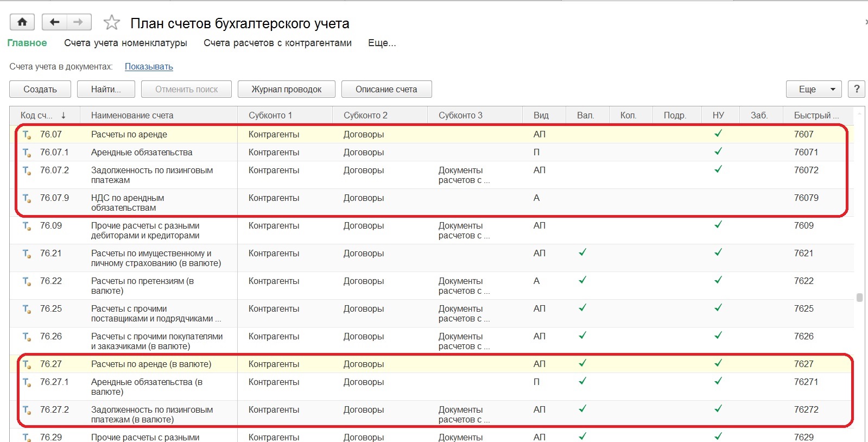Screen dimensions: 868x442
Task: Select Вид value А in row 76.22
Action: 536,281
